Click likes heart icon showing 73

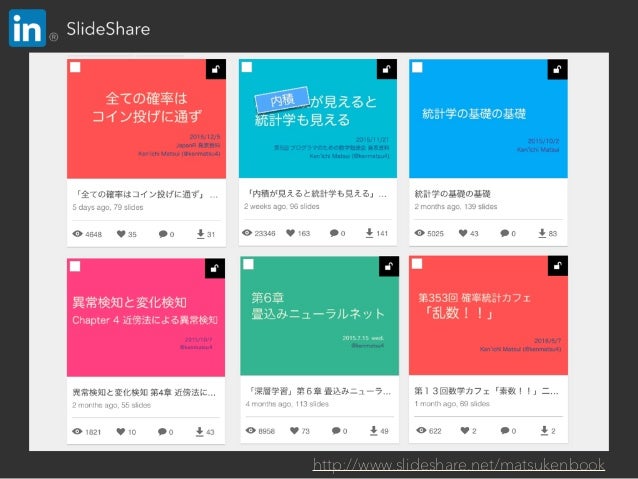click(x=294, y=431)
